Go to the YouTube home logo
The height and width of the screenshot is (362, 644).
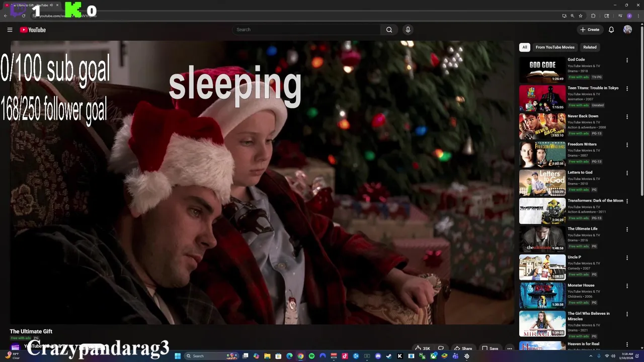[33, 30]
